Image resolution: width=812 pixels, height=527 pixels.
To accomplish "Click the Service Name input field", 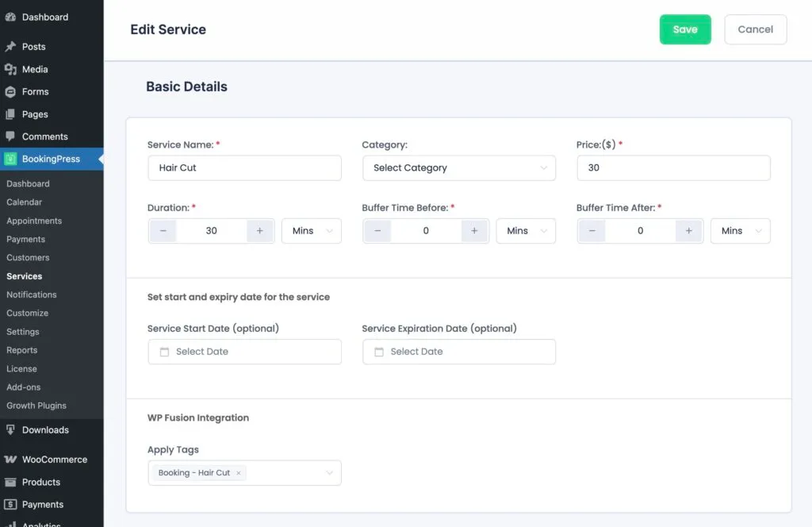I will tap(244, 168).
